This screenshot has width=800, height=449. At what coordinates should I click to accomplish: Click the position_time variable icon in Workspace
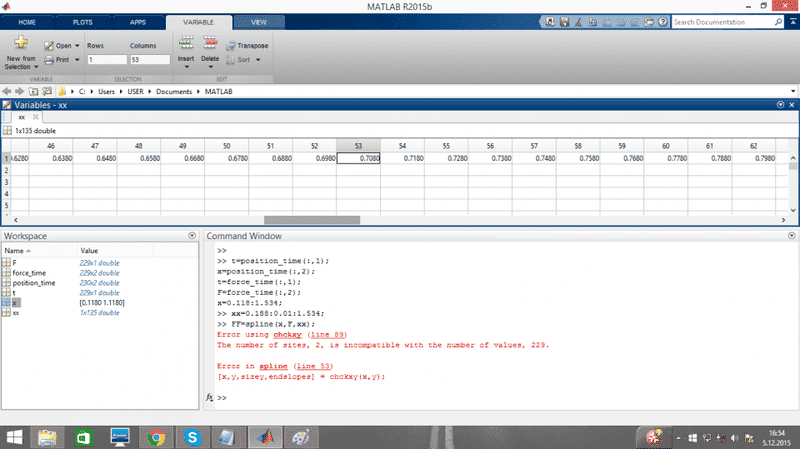(6, 283)
